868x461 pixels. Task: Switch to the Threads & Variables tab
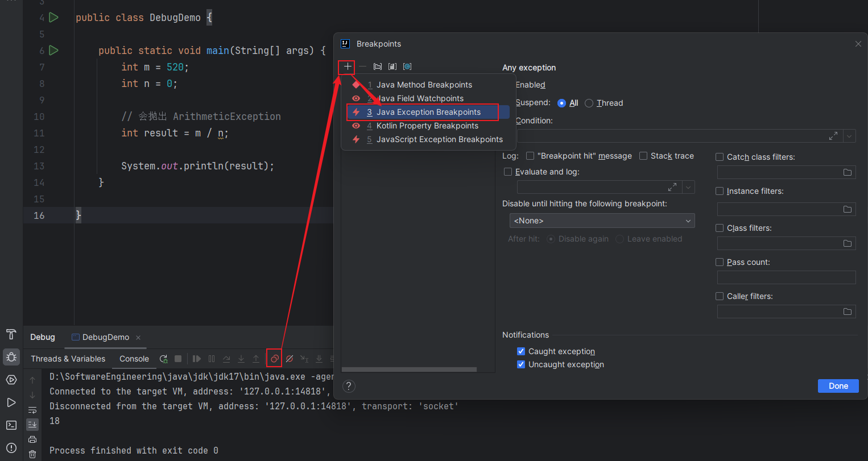pyautogui.click(x=68, y=359)
